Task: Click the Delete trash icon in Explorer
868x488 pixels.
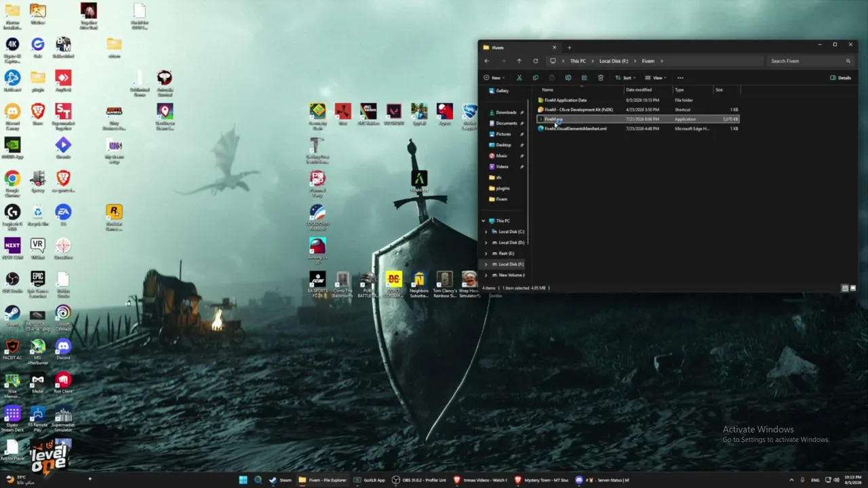Action: click(x=601, y=78)
